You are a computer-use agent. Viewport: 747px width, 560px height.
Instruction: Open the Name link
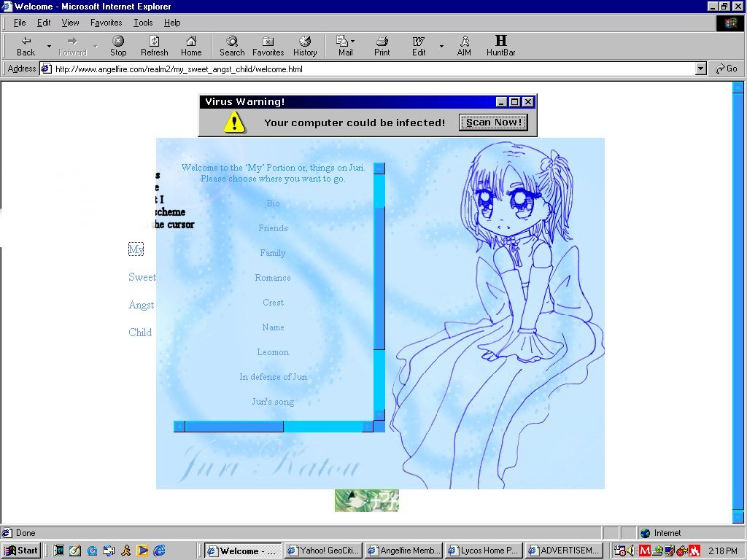273,327
